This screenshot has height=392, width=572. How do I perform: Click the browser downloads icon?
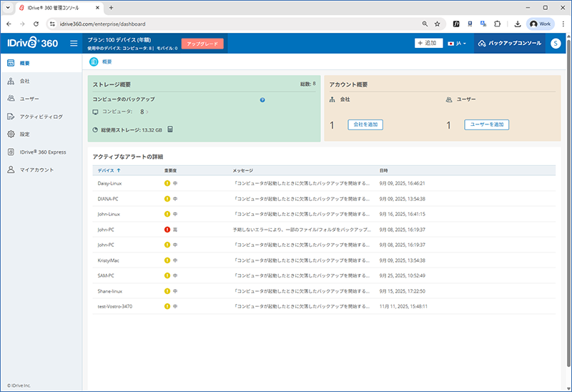[518, 24]
